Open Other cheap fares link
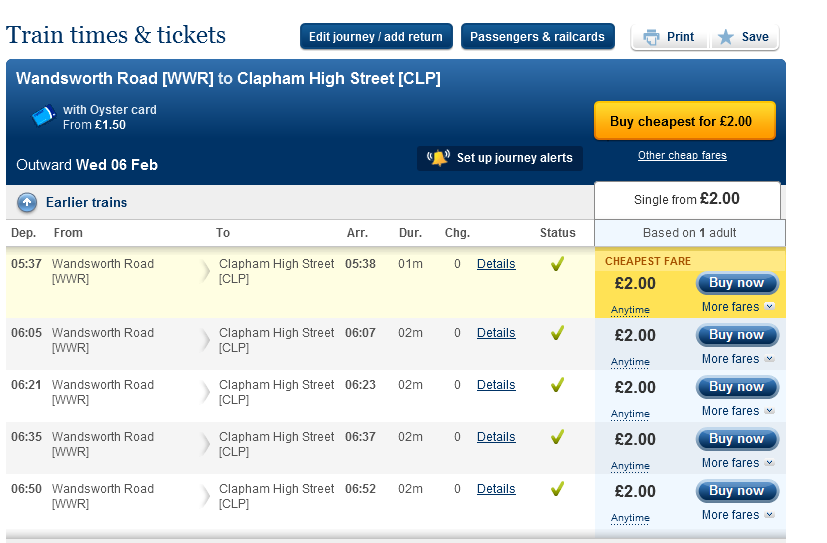Screen dimensions: 827x543 point(682,155)
